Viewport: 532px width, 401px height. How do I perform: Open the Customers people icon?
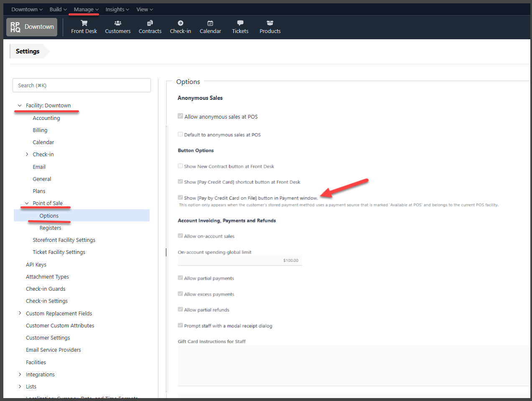118,23
